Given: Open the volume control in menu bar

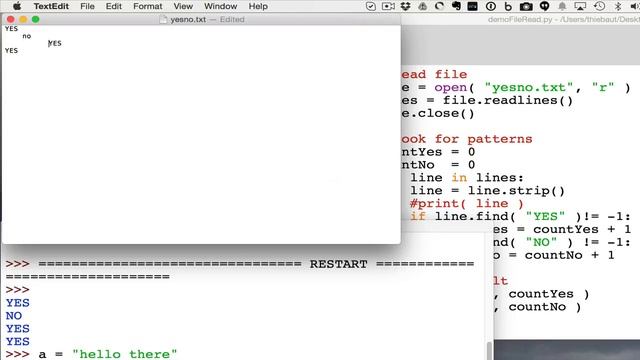Looking at the screenshot, I should (634, 6).
